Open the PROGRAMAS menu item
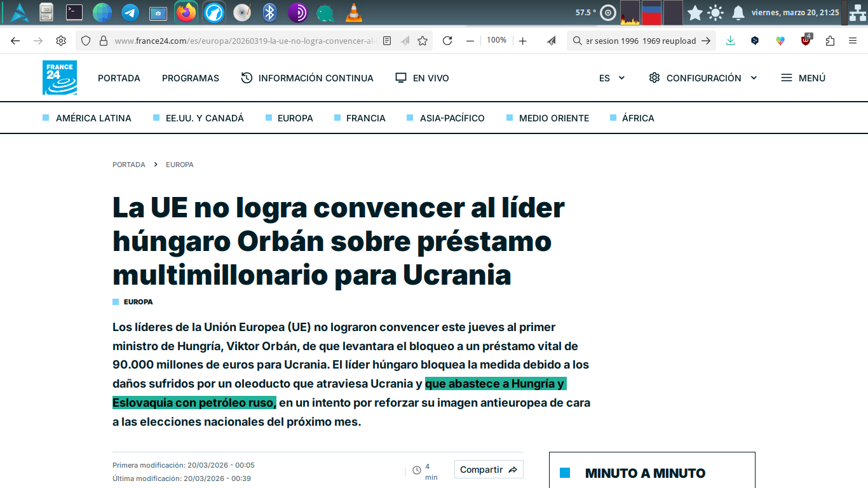This screenshot has width=868, height=488. click(190, 78)
